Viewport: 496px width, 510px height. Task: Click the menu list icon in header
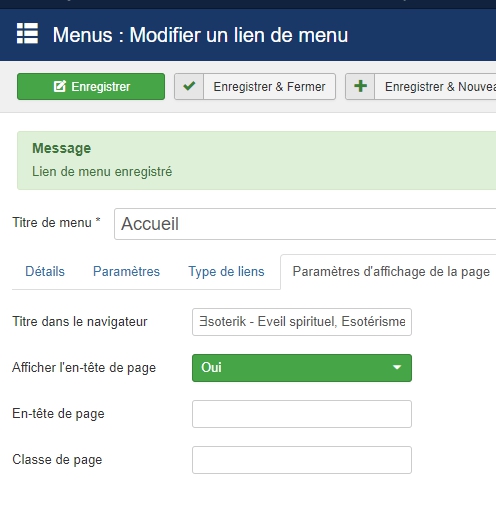coord(27,33)
